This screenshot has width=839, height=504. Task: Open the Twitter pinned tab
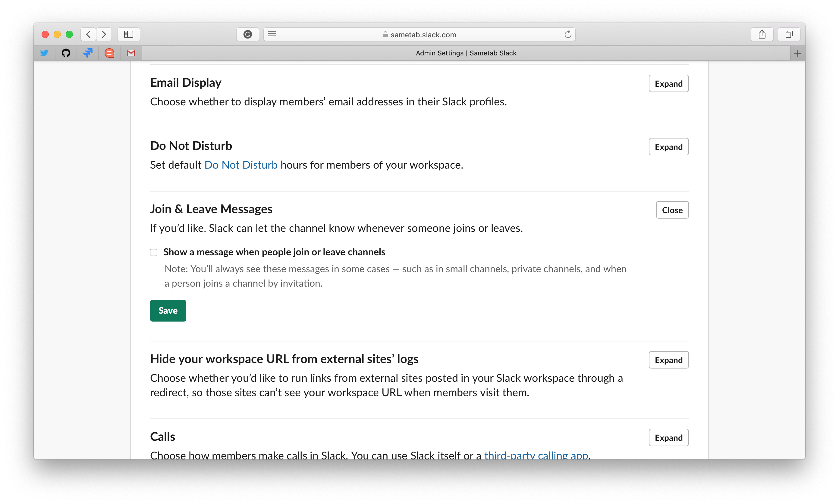44,53
